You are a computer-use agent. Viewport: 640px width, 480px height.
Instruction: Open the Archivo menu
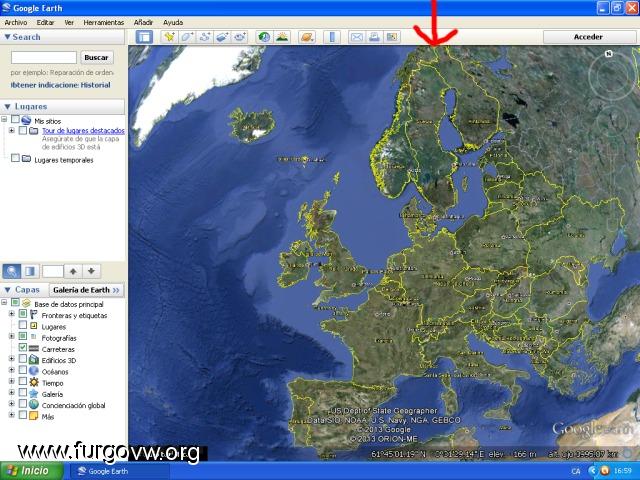coord(16,22)
